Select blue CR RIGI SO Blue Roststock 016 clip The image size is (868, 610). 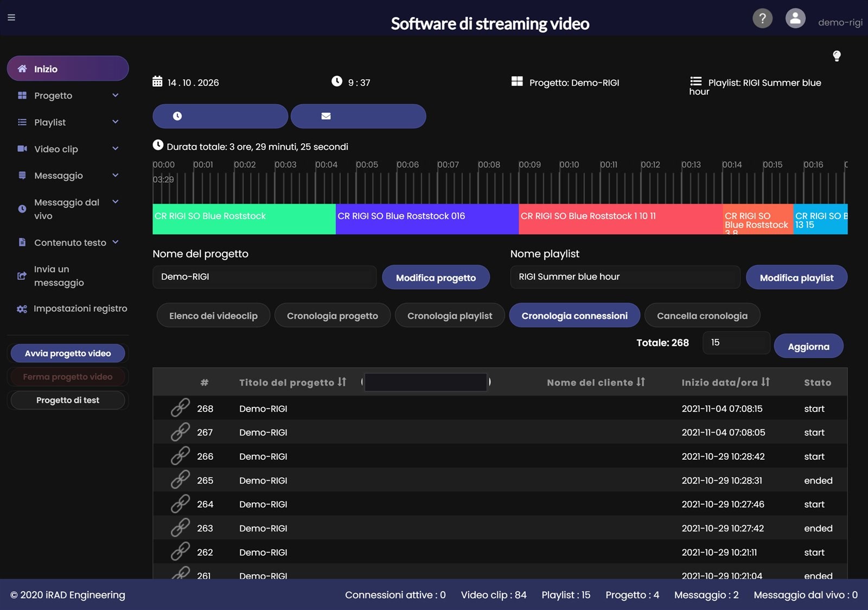pos(427,219)
